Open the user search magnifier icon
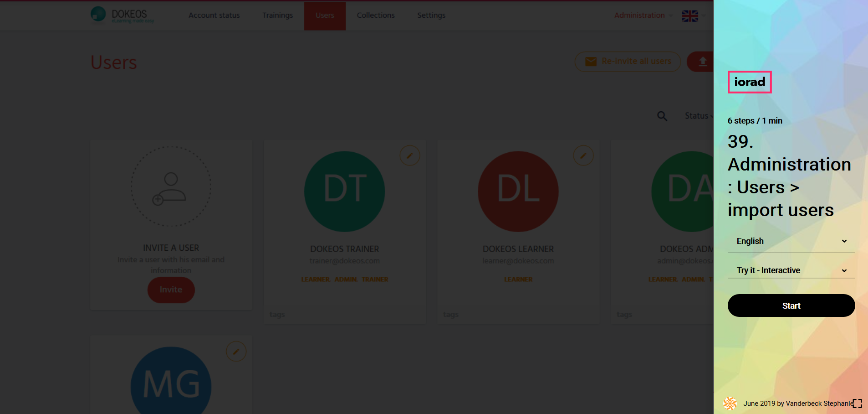Screen dimensions: 868x414 pyautogui.click(x=662, y=116)
